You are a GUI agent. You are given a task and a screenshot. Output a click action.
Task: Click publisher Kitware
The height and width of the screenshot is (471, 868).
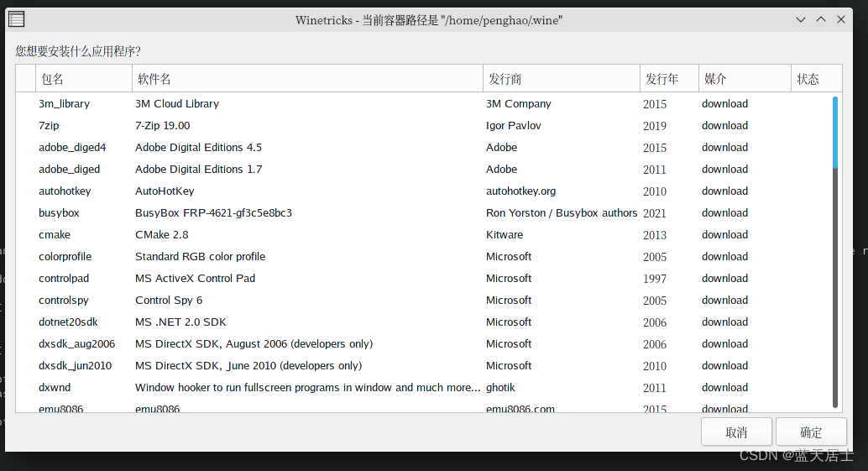coord(505,235)
